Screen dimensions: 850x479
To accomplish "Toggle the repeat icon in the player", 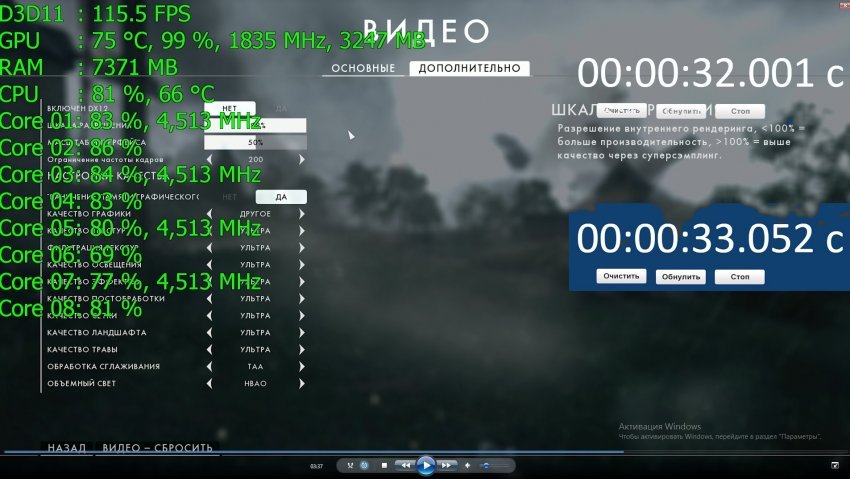I will coord(364,465).
